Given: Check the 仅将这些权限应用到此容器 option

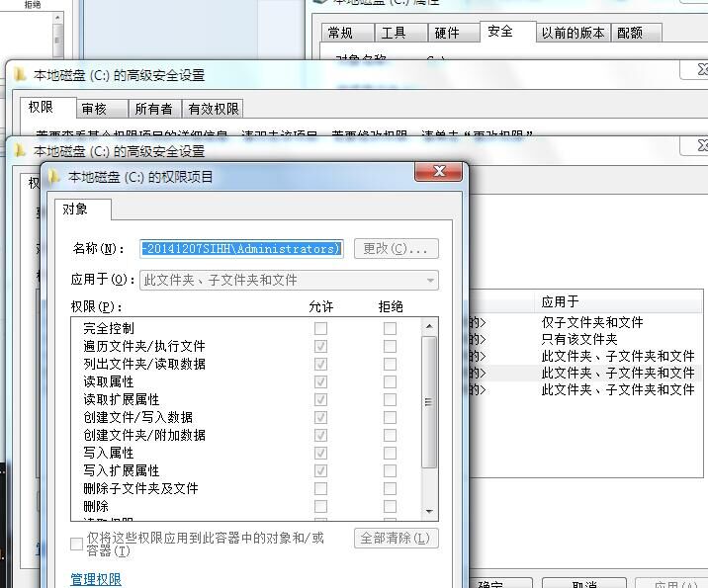Looking at the screenshot, I should coord(77,544).
